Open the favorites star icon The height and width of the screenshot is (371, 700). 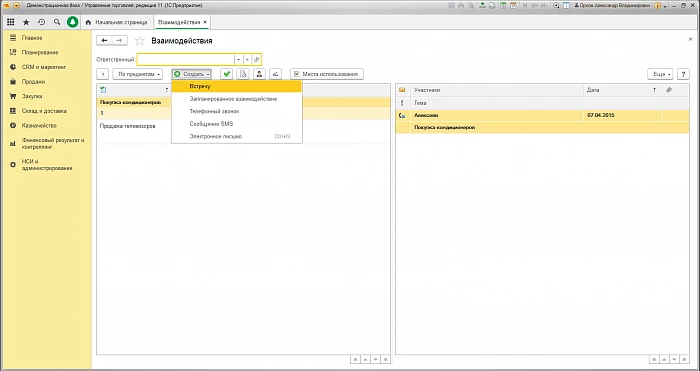pos(26,22)
